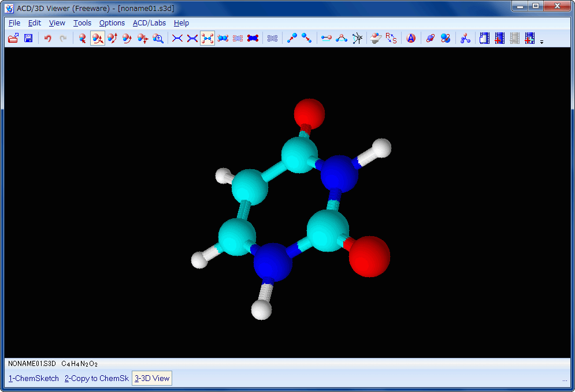Image resolution: width=575 pixels, height=392 pixels.
Task: Click the blue filmstrip icon with the blank page
Action: (x=484, y=38)
